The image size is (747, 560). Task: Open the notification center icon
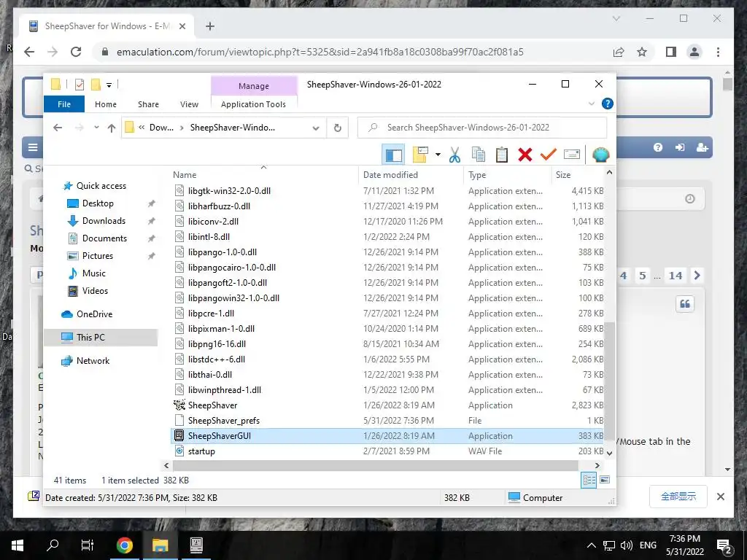(x=724, y=545)
